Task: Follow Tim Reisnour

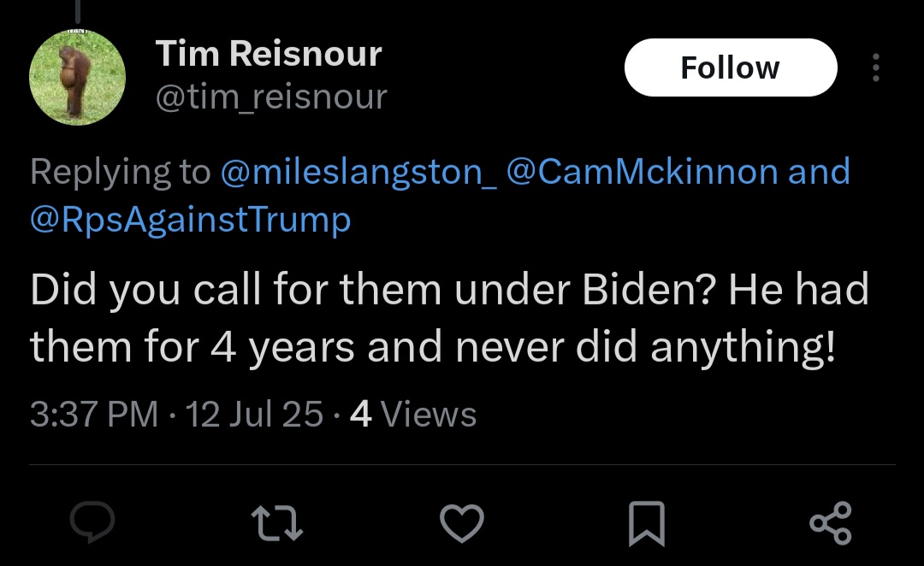Action: click(x=731, y=68)
